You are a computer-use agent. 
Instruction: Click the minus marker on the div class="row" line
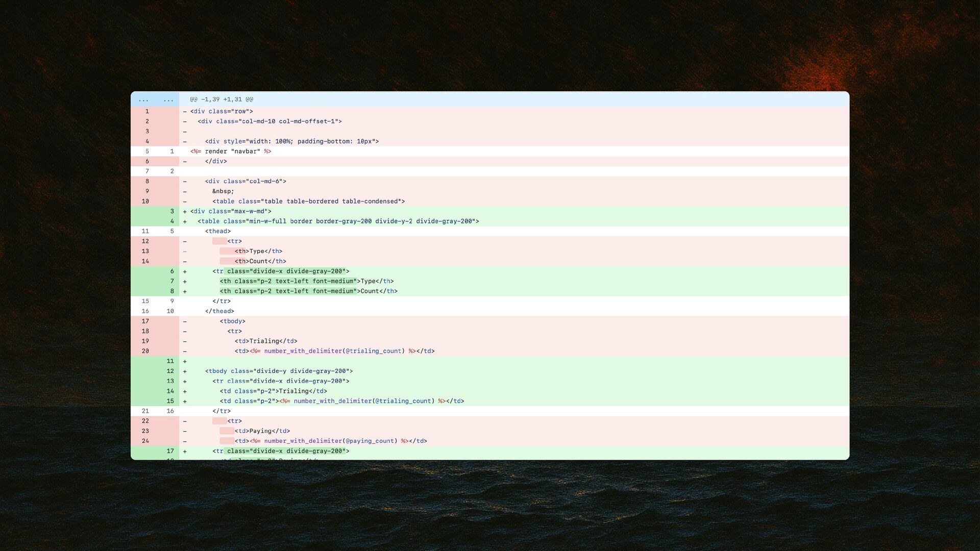click(x=185, y=111)
